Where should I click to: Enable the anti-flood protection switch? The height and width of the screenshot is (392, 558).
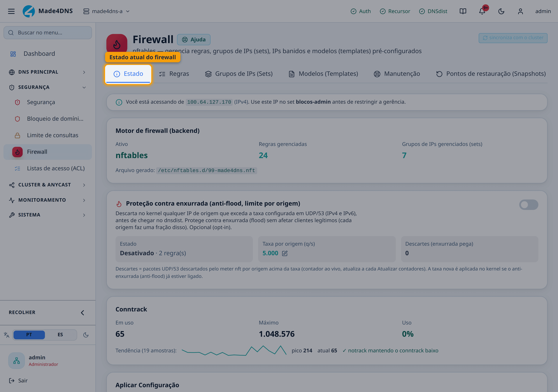[529, 205]
